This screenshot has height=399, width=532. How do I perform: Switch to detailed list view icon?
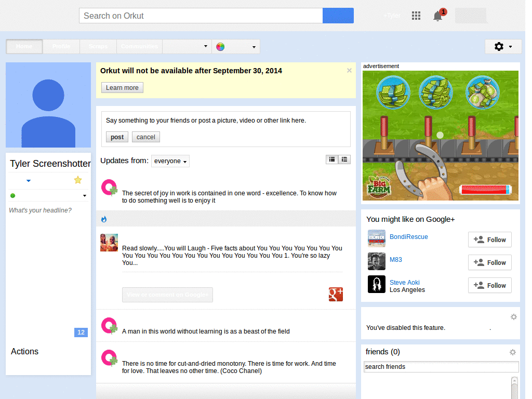pyautogui.click(x=332, y=159)
